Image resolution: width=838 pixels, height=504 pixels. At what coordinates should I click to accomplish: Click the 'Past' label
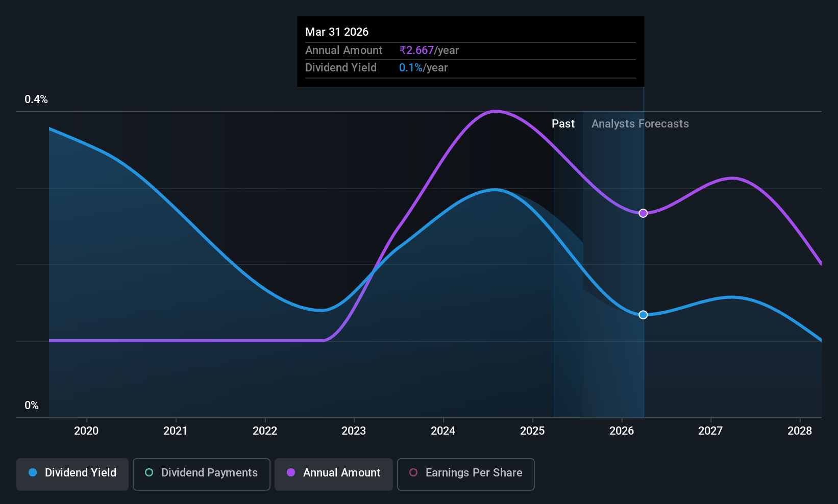point(563,124)
